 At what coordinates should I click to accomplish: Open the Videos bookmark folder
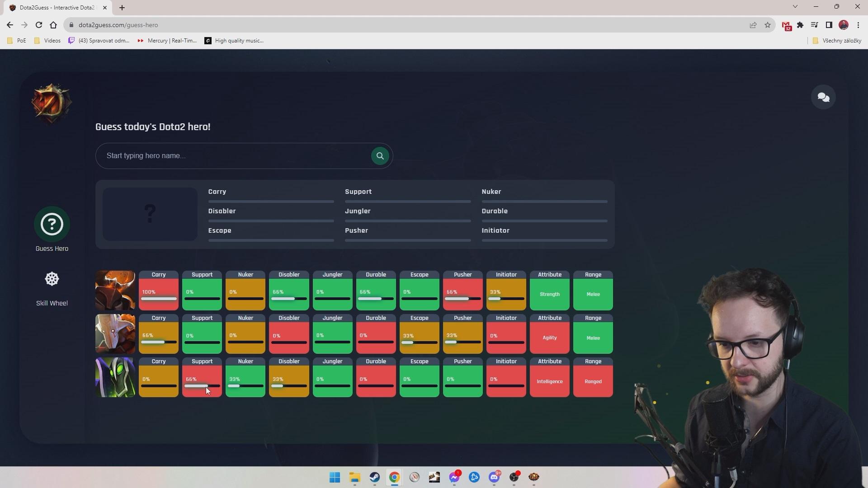47,41
